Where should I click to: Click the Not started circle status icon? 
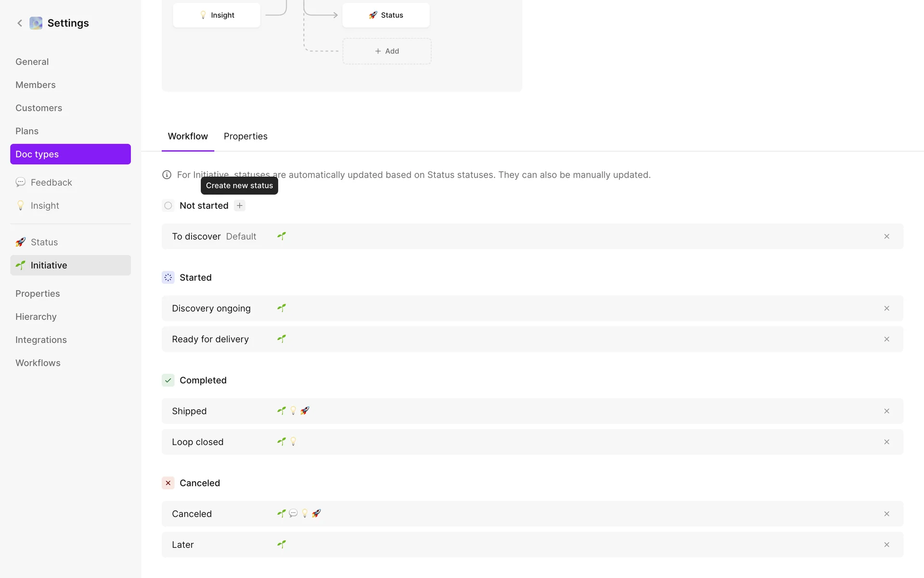pyautogui.click(x=168, y=206)
